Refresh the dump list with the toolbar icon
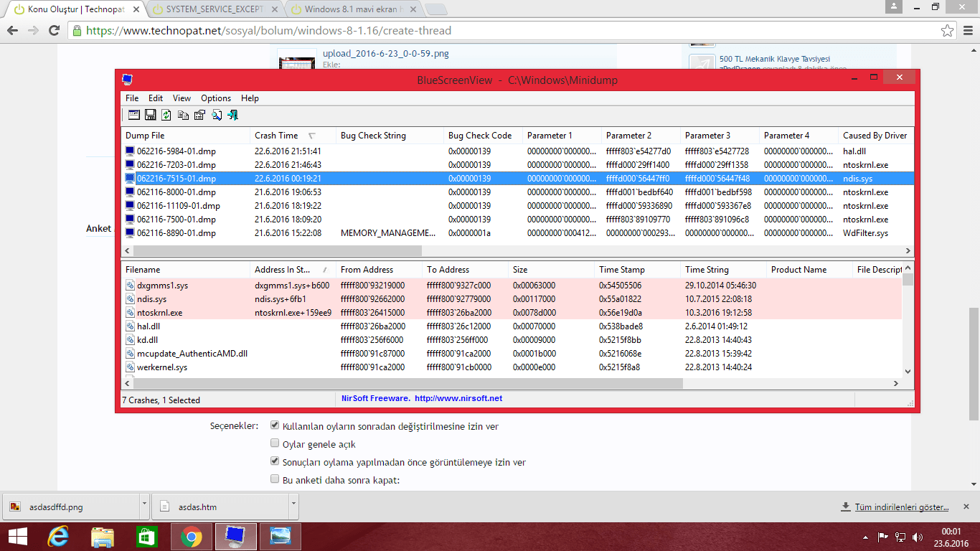The image size is (980, 551). point(166,114)
